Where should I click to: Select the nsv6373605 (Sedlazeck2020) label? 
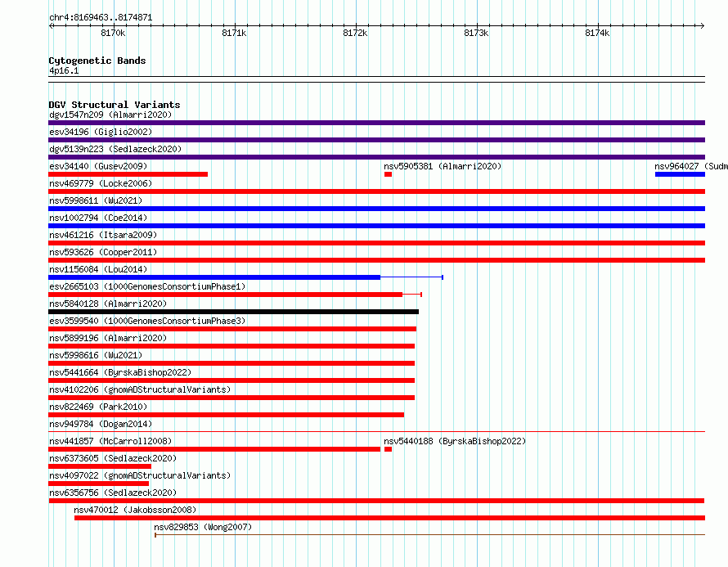[x=113, y=458]
